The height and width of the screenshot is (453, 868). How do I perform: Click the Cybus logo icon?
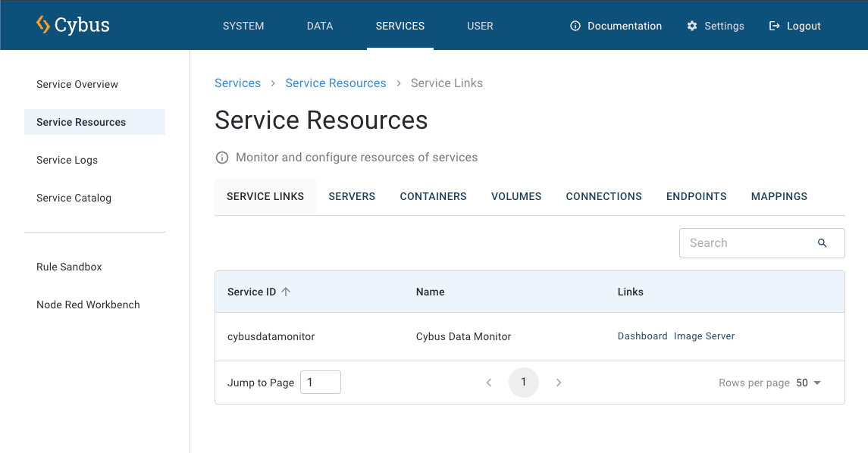43,25
